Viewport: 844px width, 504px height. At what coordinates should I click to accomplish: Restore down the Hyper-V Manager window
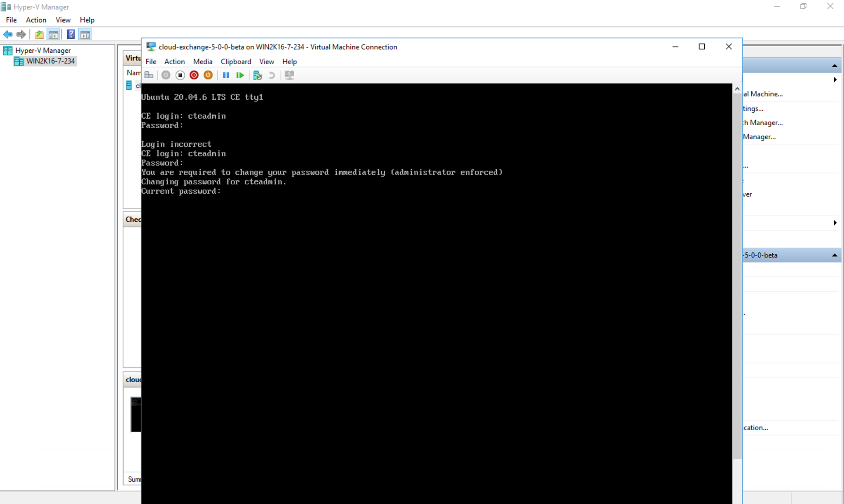803,6
